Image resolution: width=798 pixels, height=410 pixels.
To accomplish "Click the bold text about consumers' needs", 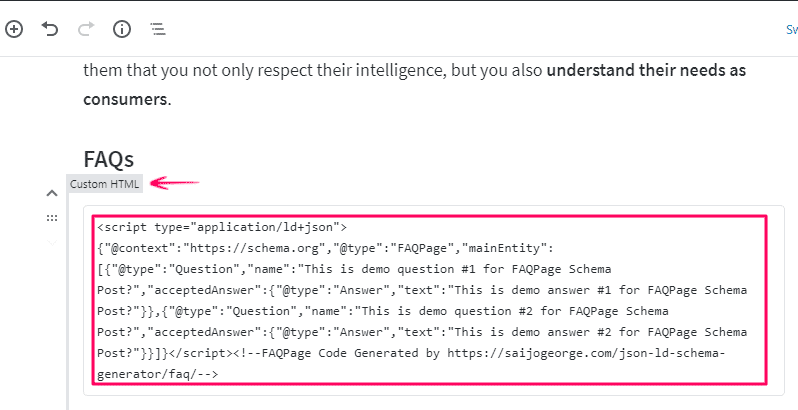I will (x=646, y=71).
